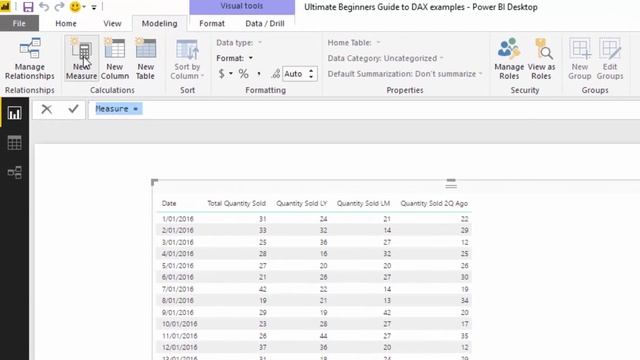The height and width of the screenshot is (360, 640).
Task: Create a New Column
Action: click(x=115, y=59)
